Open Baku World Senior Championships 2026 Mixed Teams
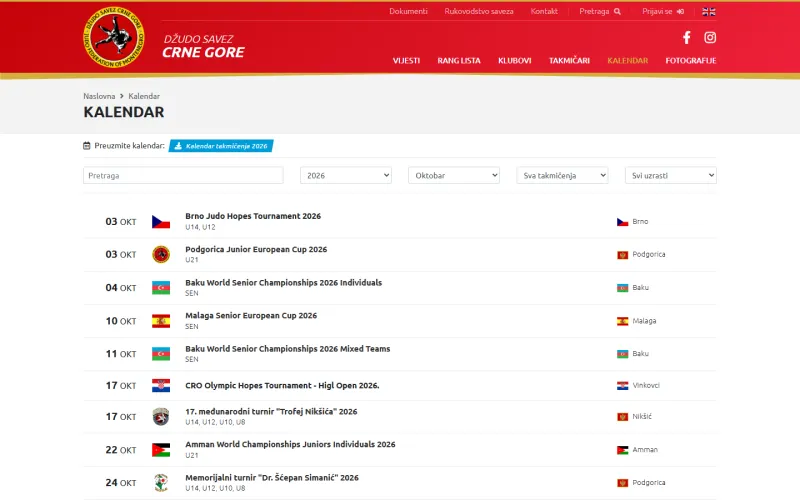The image size is (800, 500). [x=288, y=349]
